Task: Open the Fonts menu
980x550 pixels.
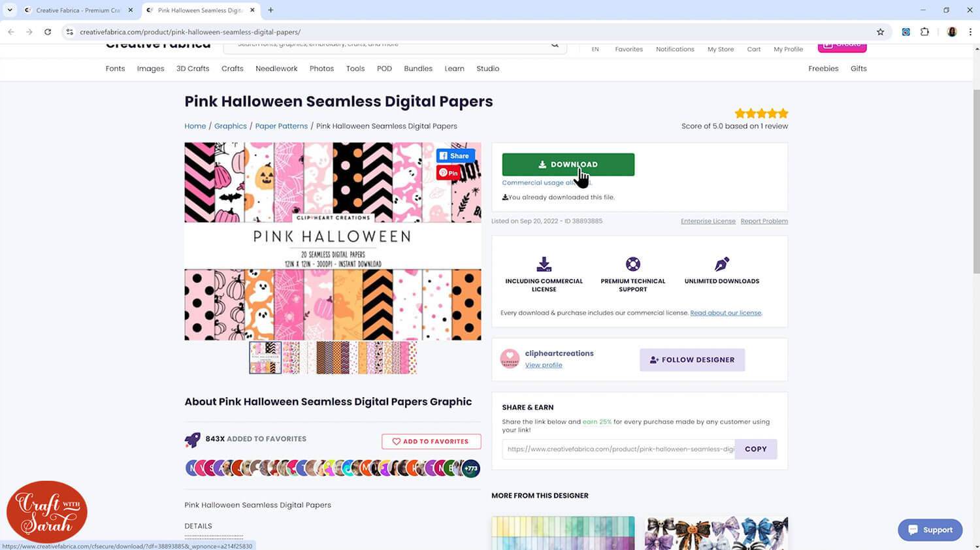Action: tap(115, 69)
